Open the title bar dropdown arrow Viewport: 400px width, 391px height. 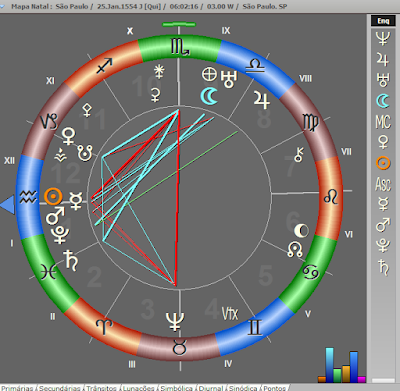coord(2,7)
